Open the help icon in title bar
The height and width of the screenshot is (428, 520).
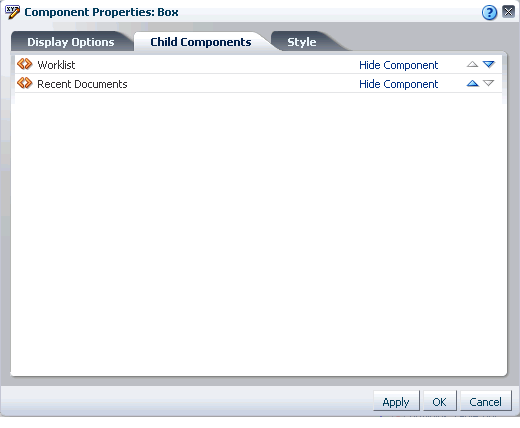coord(489,13)
